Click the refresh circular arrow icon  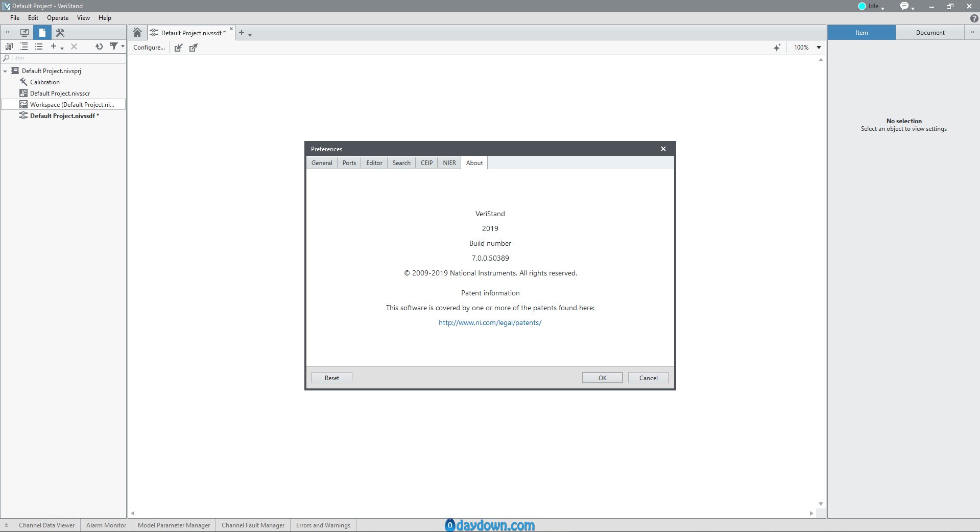pos(99,47)
